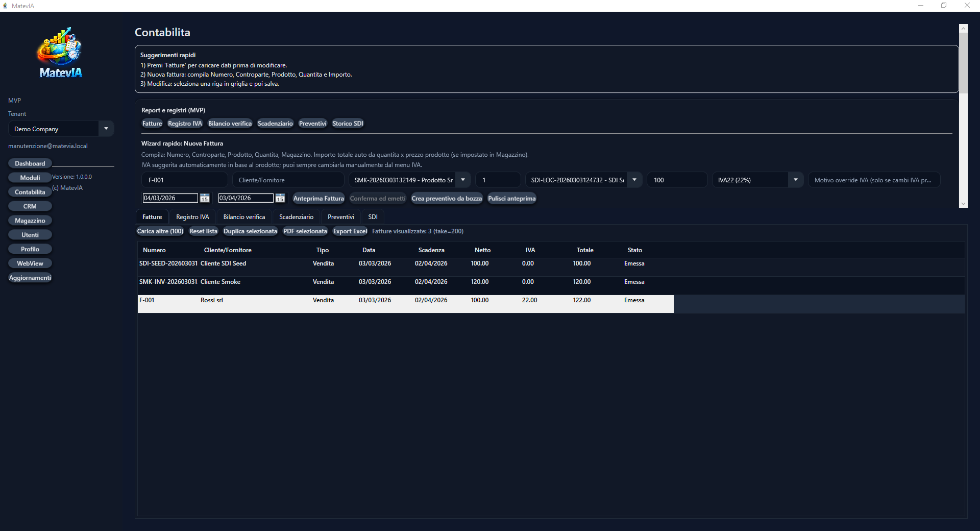Expand the Demo Company tenant dropdown
Image resolution: width=980 pixels, height=531 pixels.
pos(106,129)
